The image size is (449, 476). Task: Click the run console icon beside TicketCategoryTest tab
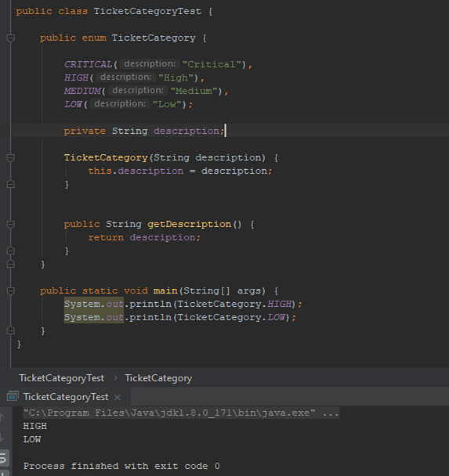[x=13, y=397]
